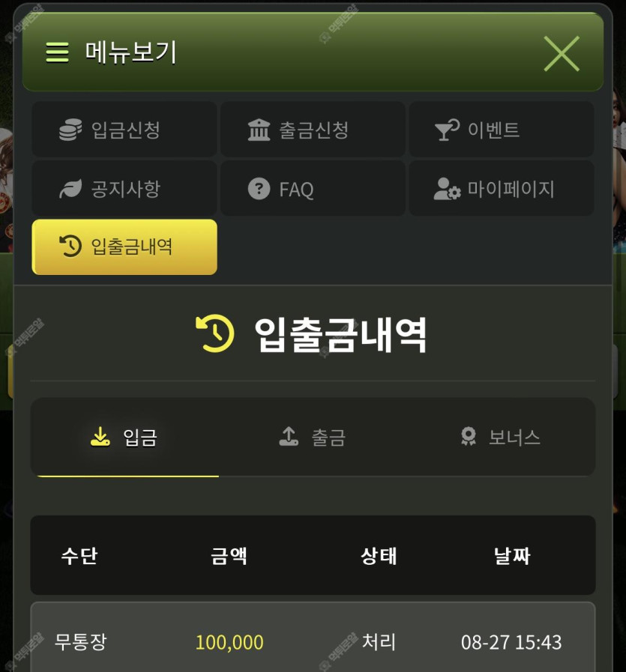Select the yellow 입출금내역 menu button
The image size is (626, 672).
point(124,247)
